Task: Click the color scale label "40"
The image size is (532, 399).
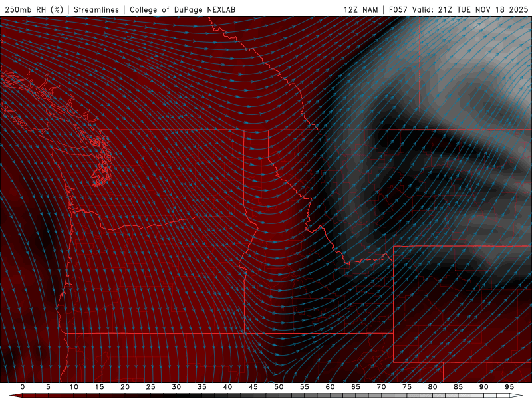Action: [227, 387]
